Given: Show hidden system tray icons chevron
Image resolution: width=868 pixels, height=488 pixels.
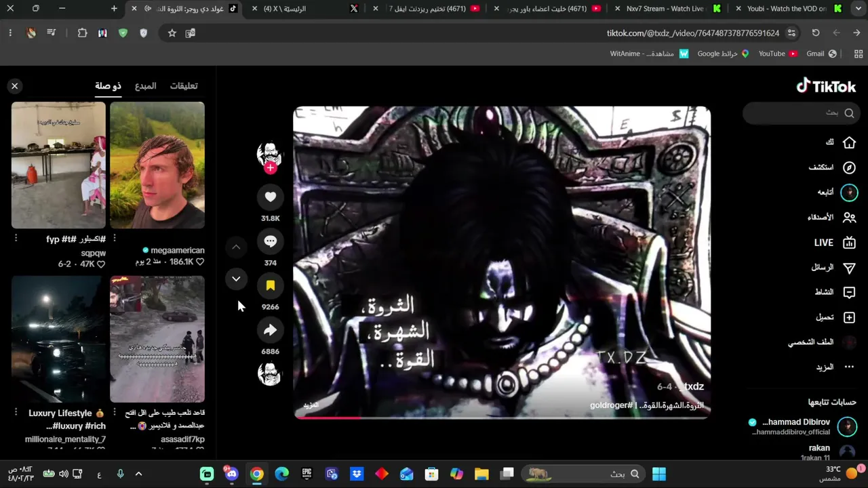Looking at the screenshot, I should point(138,474).
